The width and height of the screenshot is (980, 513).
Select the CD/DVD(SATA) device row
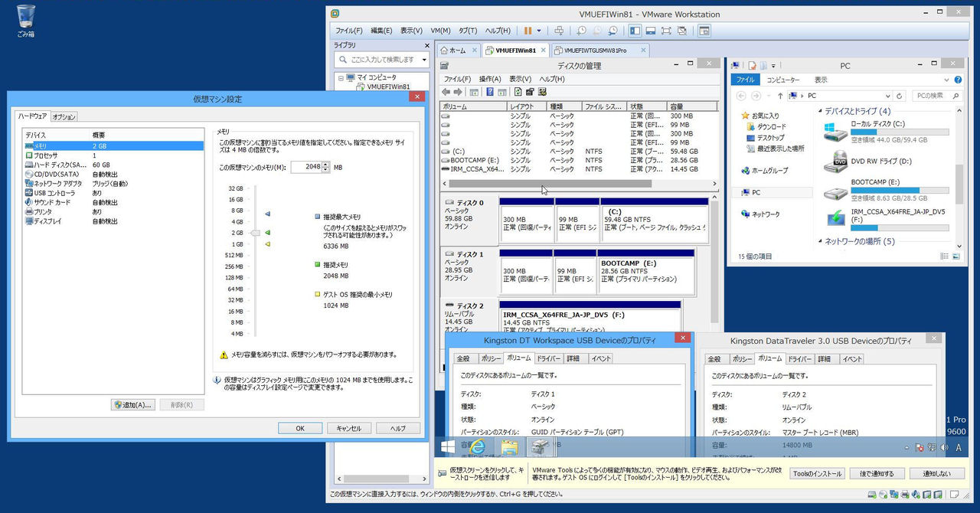pos(114,174)
